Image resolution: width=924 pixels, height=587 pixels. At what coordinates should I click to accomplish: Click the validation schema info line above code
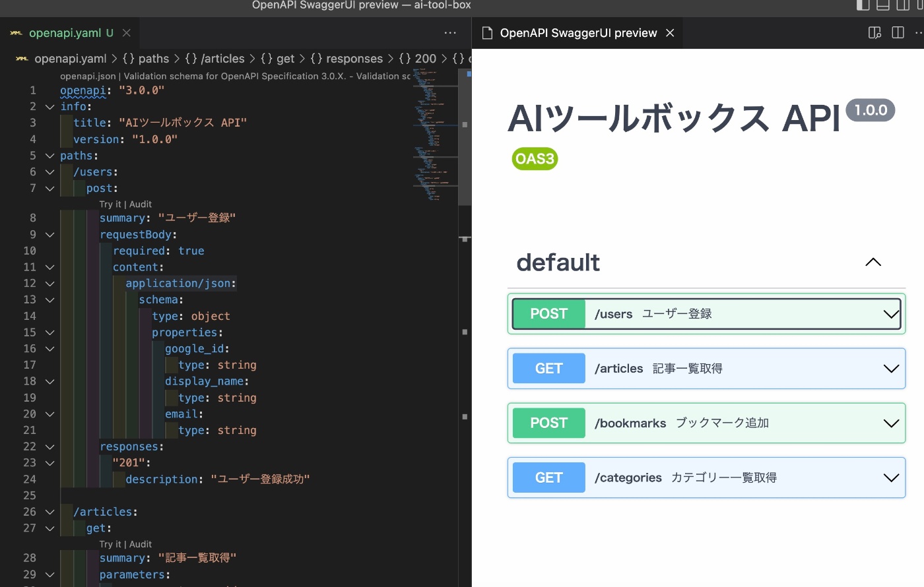235,77
